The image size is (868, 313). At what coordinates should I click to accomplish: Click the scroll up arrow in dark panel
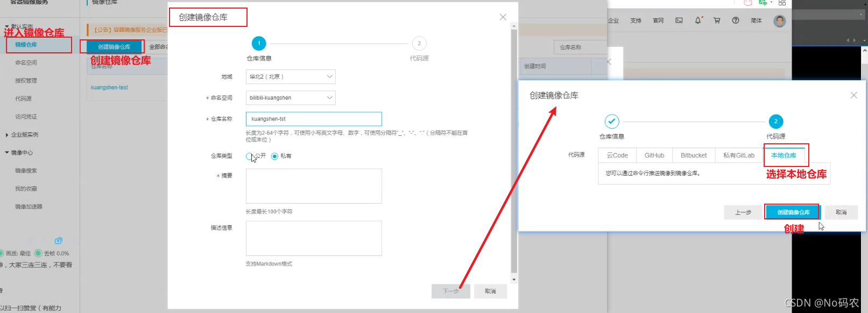(x=864, y=50)
